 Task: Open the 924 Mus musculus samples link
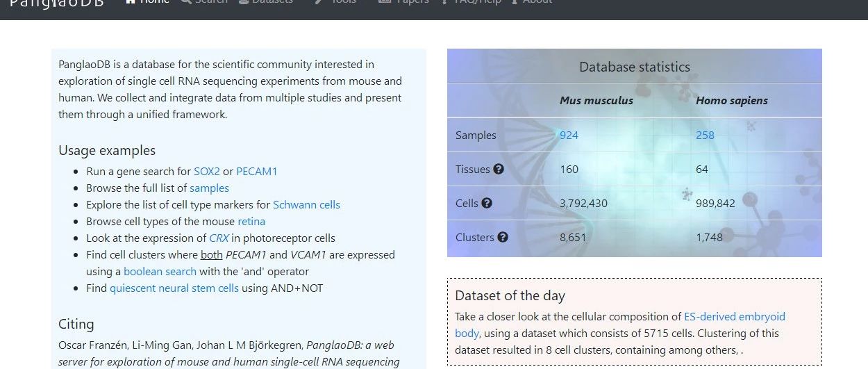point(569,136)
